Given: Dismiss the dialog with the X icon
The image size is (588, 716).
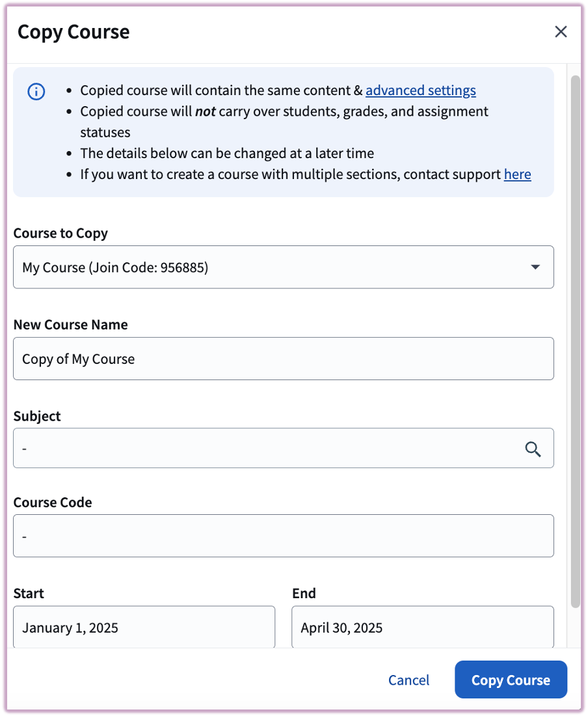Looking at the screenshot, I should point(561,31).
